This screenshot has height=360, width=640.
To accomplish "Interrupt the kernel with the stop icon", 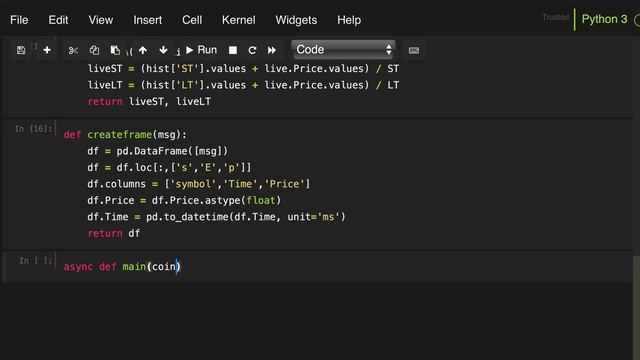I will point(233,50).
